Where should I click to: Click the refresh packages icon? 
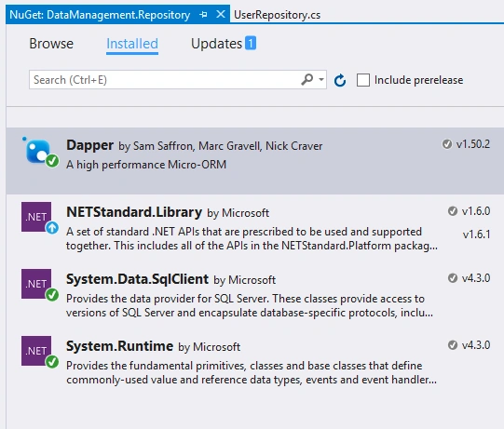(340, 80)
